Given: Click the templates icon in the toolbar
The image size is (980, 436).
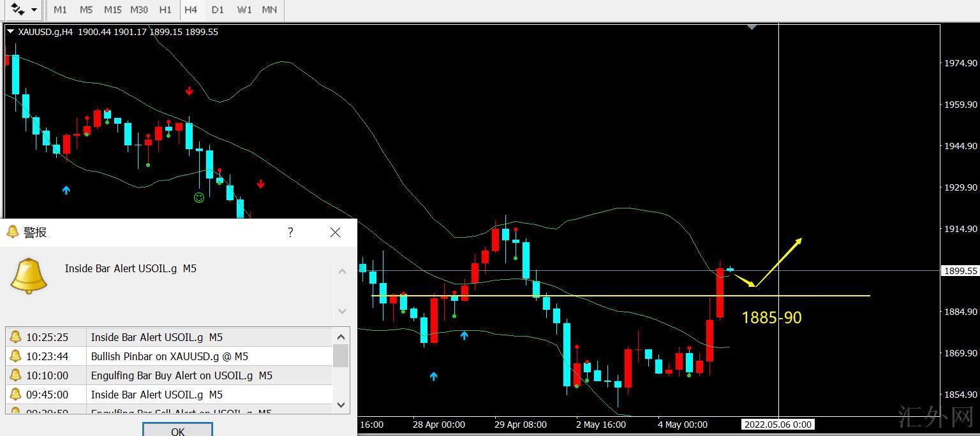Looking at the screenshot, I should 17,10.
